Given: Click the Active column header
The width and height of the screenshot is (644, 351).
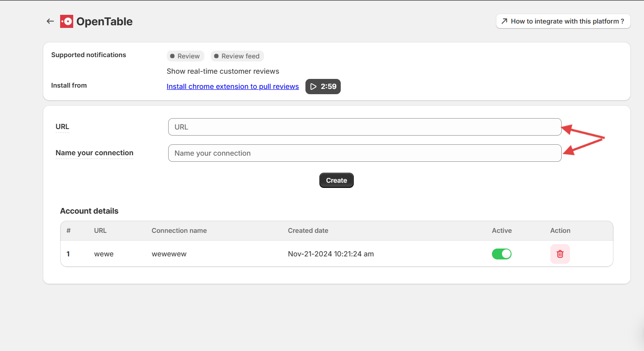Looking at the screenshot, I should click(502, 231).
